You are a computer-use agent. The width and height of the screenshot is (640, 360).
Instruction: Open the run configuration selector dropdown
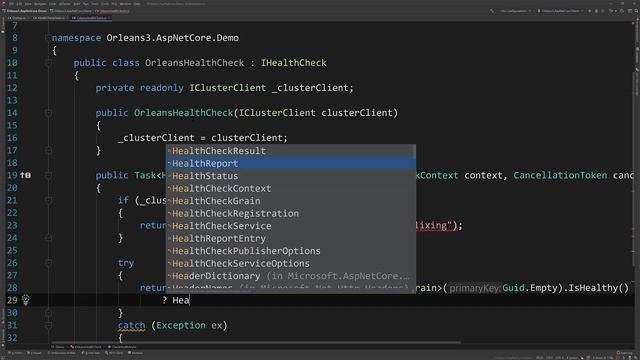pos(561,11)
